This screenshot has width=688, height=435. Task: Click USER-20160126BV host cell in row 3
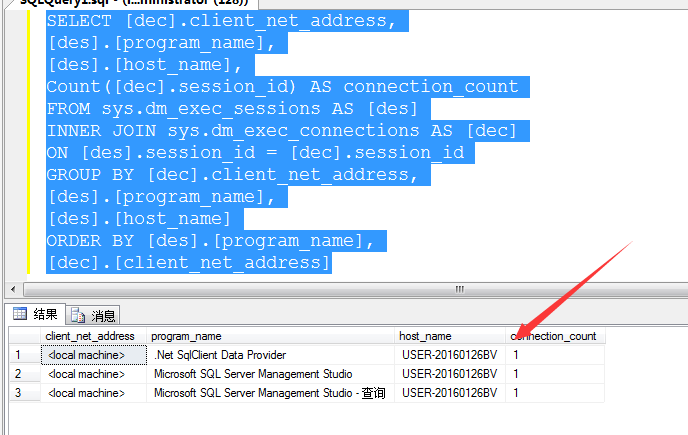click(450, 393)
